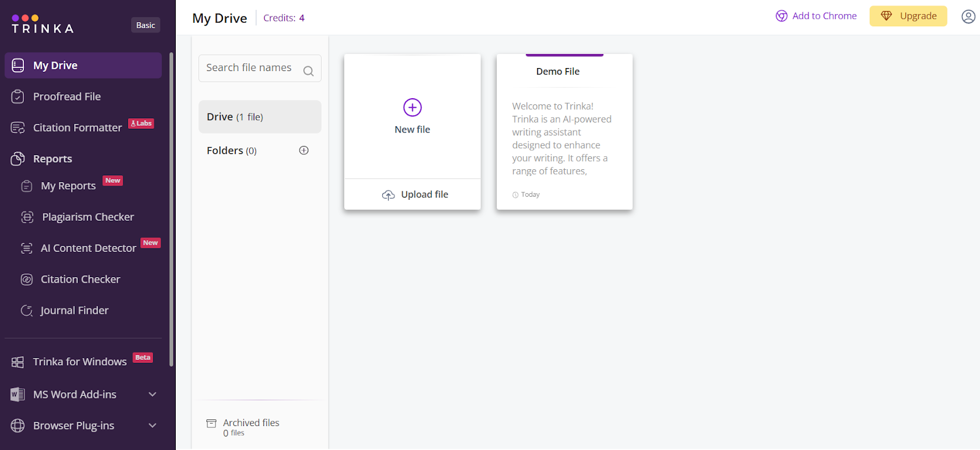Select Drive (1 file) entry

click(260, 116)
